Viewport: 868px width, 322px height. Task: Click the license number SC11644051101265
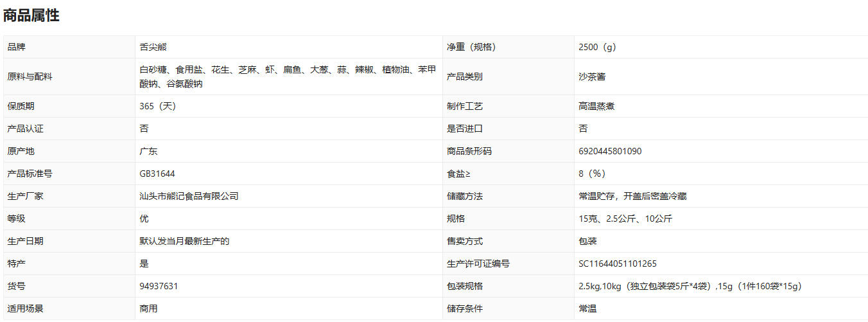tap(618, 264)
